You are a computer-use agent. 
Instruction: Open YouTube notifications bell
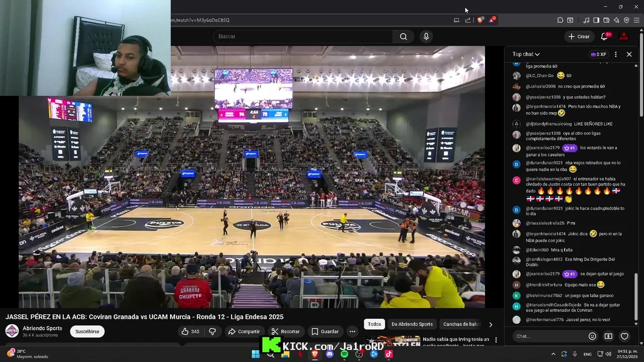tap(605, 36)
